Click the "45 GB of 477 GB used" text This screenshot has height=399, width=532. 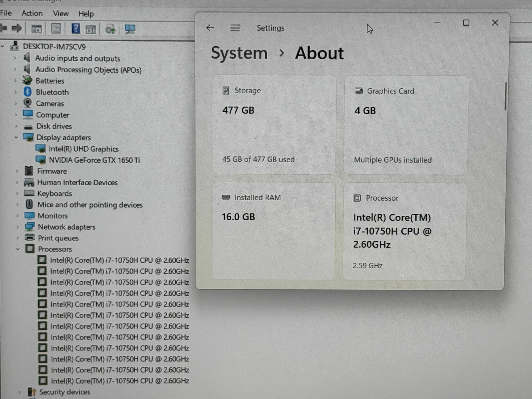point(258,159)
